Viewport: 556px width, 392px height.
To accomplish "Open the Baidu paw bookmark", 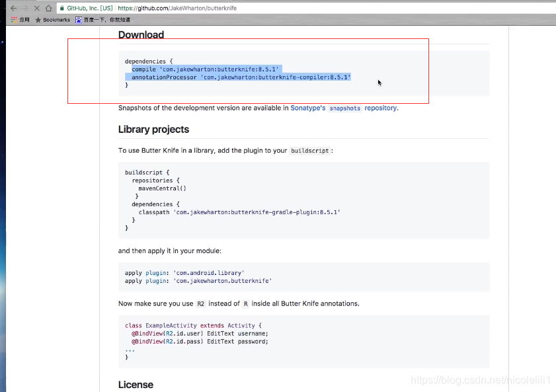I will click(103, 20).
